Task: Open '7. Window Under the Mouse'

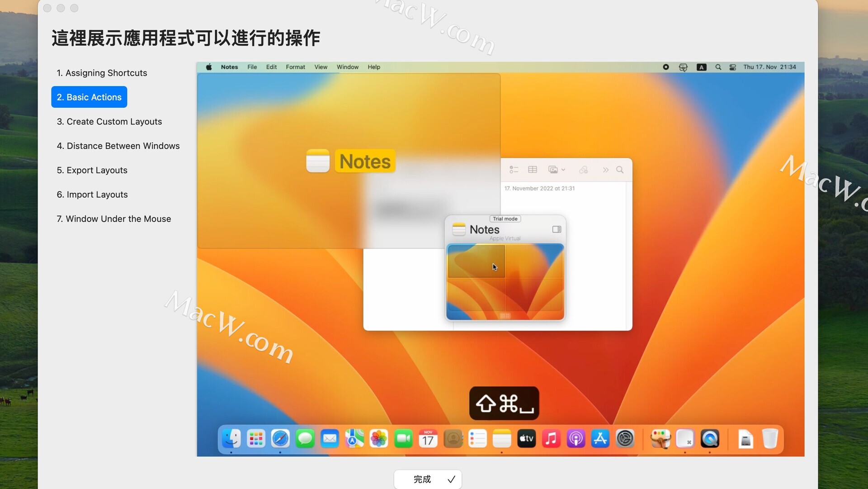Action: click(113, 218)
